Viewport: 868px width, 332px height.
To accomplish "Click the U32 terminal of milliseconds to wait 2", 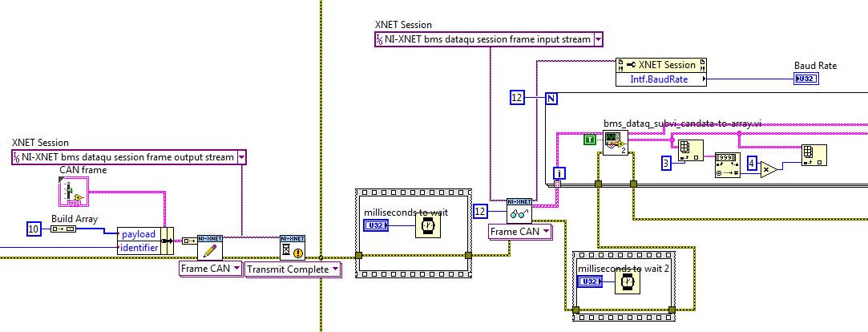I will click(590, 281).
